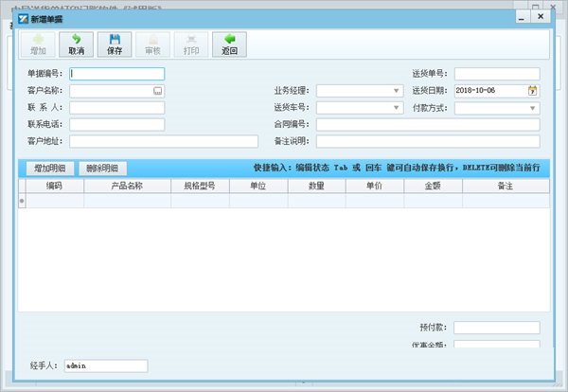The image size is (568, 392).
Task: Click the 保存 save toolbar button
Action: (x=115, y=45)
